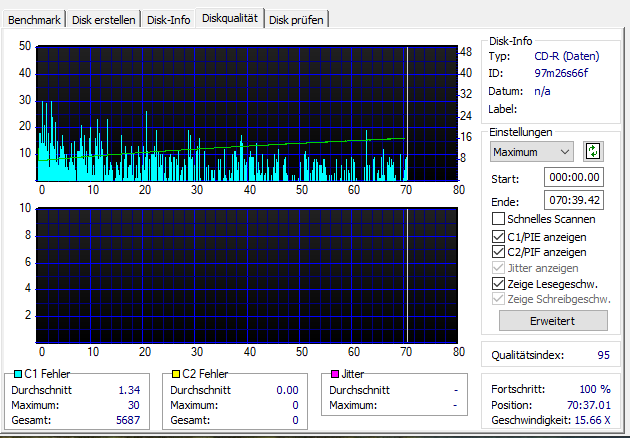Image resolution: width=630 pixels, height=438 pixels.
Task: Click the Qualitätsindex value 95
Action: pos(603,355)
